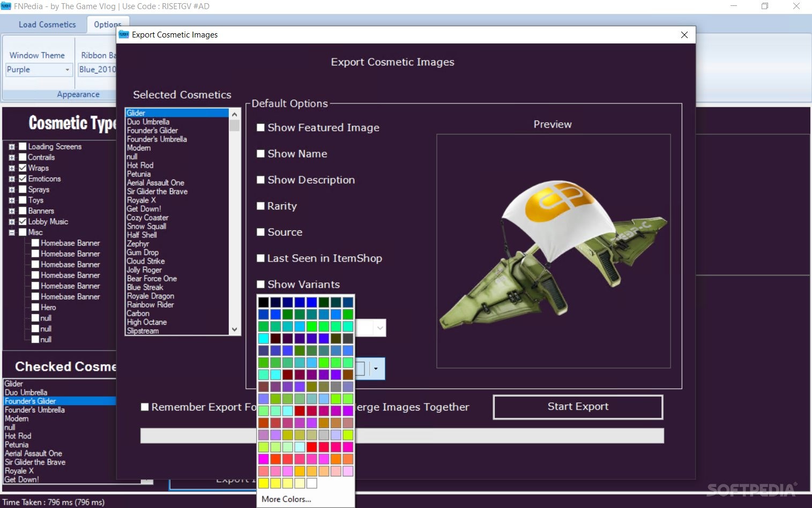Enable Show Description checkbox
812x508 pixels.
coord(260,180)
